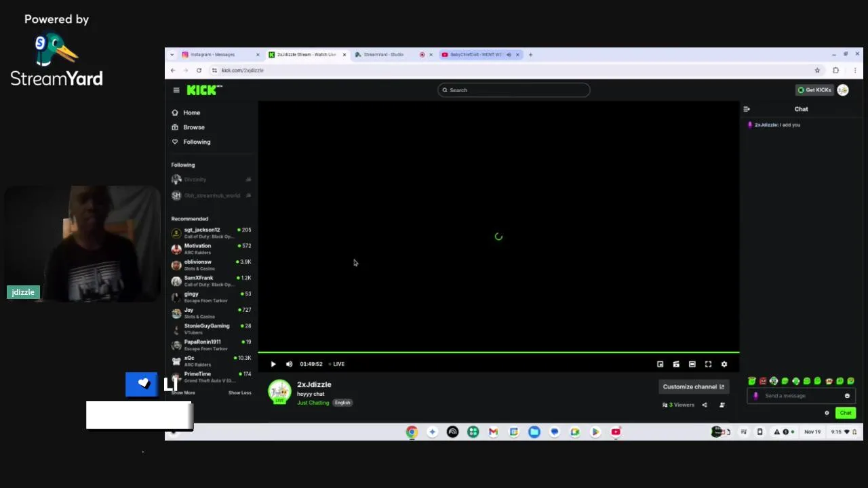Click the first green emote in chat row
This screenshot has width=868, height=488.
(x=751, y=382)
